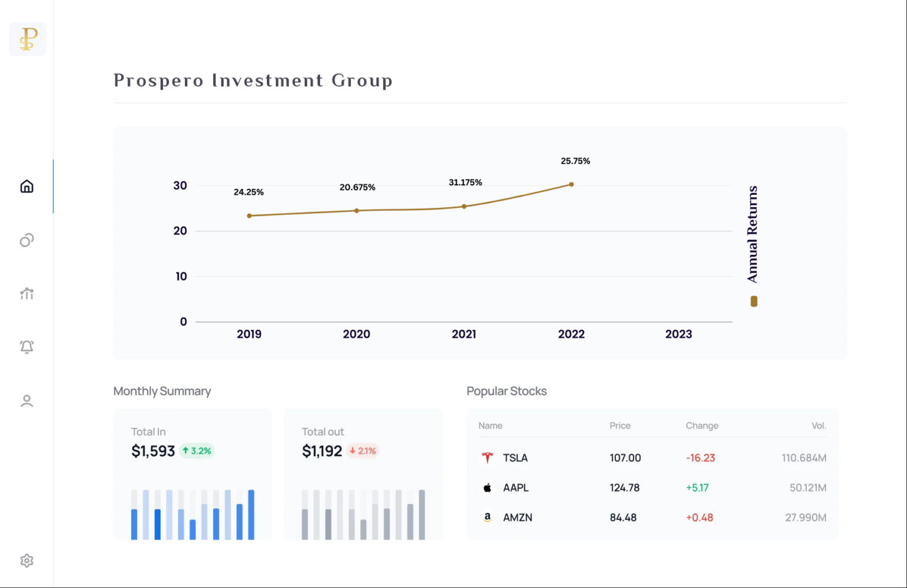Select the bar chart analytics icon

[27, 293]
